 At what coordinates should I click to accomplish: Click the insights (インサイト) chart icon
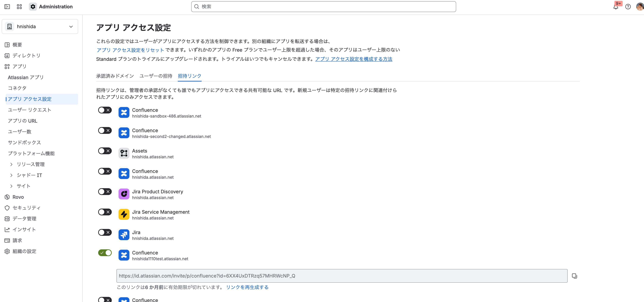pyautogui.click(x=7, y=229)
